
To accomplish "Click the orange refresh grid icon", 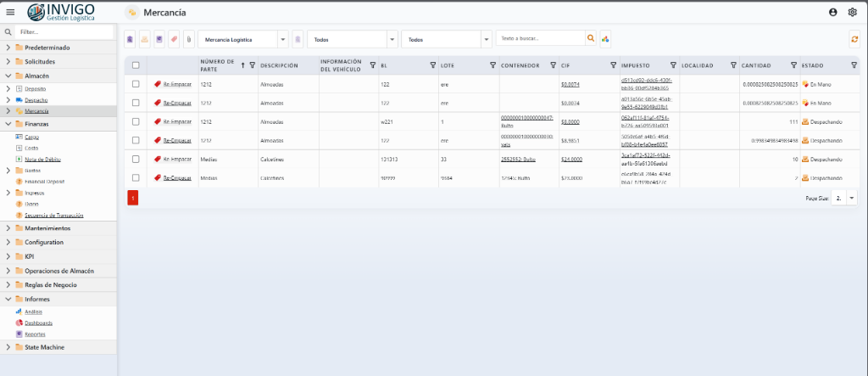I will pos(854,39).
